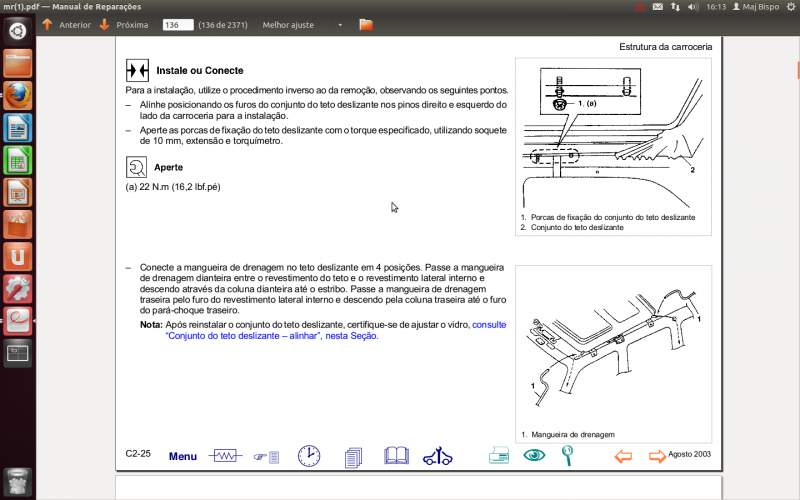Launch LibreOffice Calc from launcher

[x=18, y=160]
